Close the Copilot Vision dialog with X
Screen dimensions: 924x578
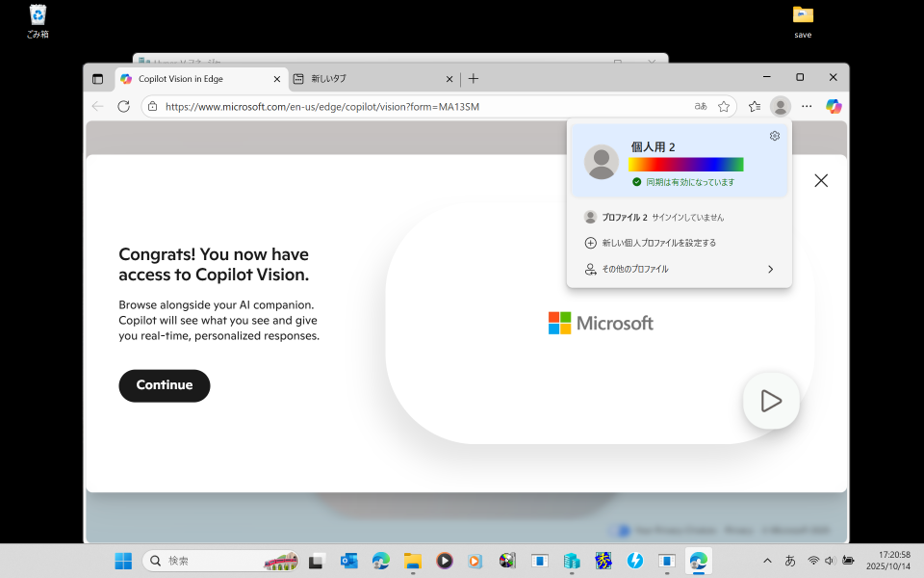pos(821,180)
